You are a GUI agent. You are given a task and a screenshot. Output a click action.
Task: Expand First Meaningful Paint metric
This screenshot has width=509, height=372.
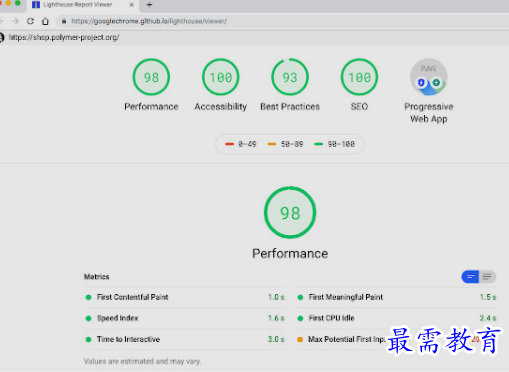396,297
